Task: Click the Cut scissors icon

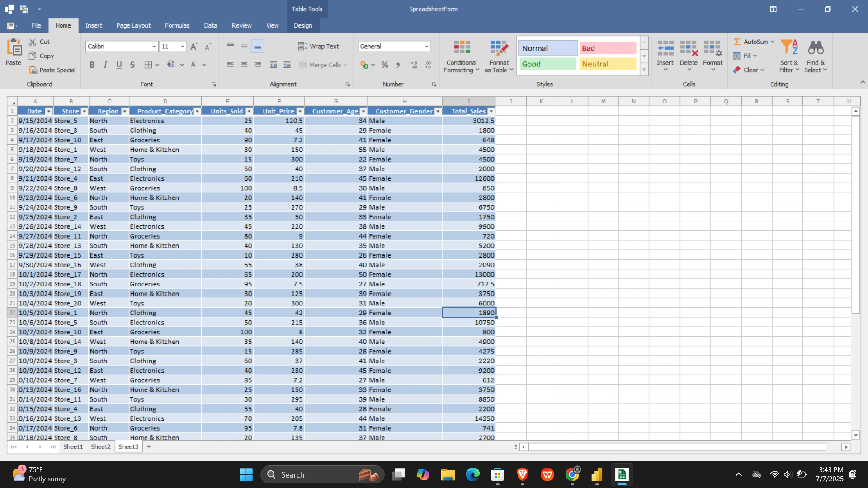Action: click(x=33, y=42)
